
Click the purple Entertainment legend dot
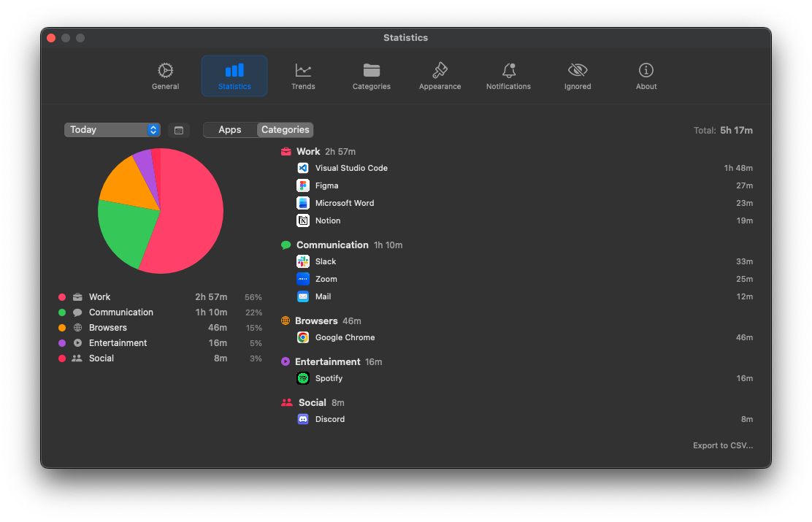point(62,343)
